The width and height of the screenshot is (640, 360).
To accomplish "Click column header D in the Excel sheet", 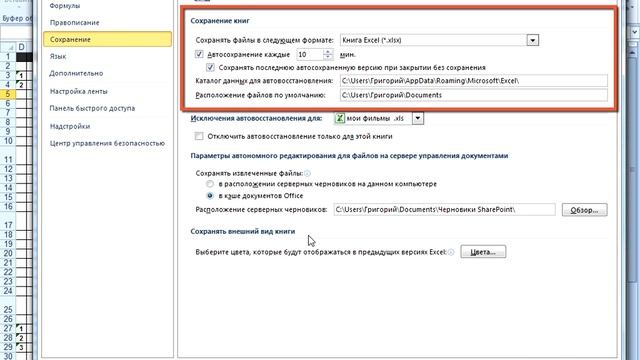I will (22, 47).
